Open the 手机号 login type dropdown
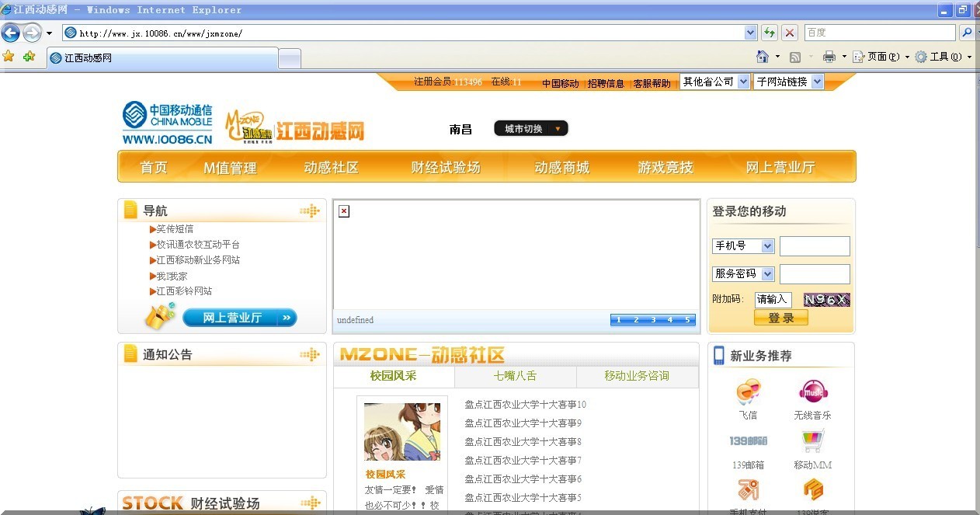Image resolution: width=980 pixels, height=515 pixels. point(742,246)
